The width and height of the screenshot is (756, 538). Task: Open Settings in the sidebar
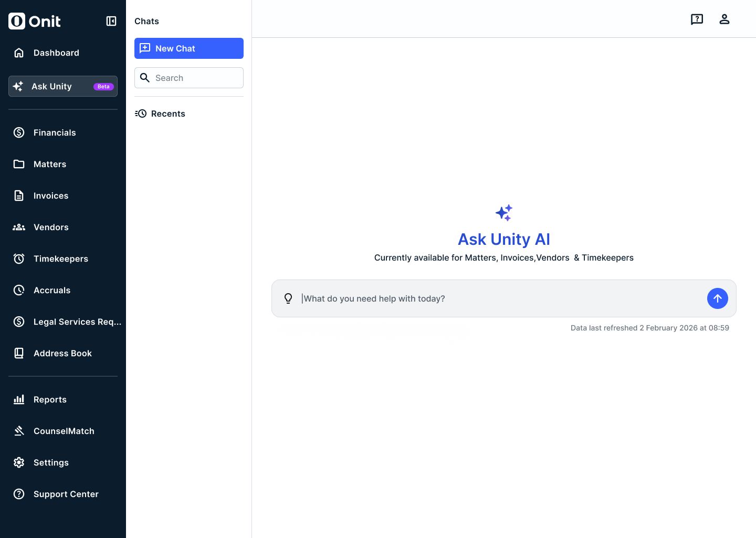click(51, 462)
